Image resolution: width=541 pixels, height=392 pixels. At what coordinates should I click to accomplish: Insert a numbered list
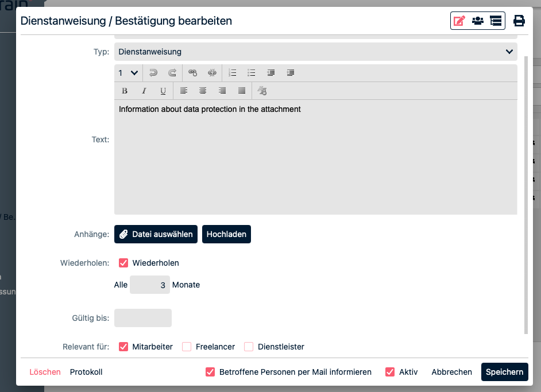(233, 73)
